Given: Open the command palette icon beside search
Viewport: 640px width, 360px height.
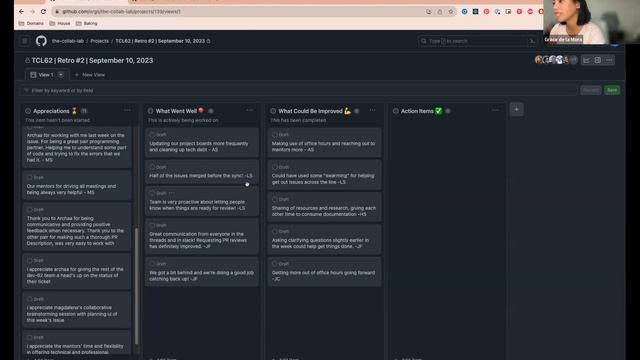Looking at the screenshot, I should pyautogui.click(x=532, y=41).
